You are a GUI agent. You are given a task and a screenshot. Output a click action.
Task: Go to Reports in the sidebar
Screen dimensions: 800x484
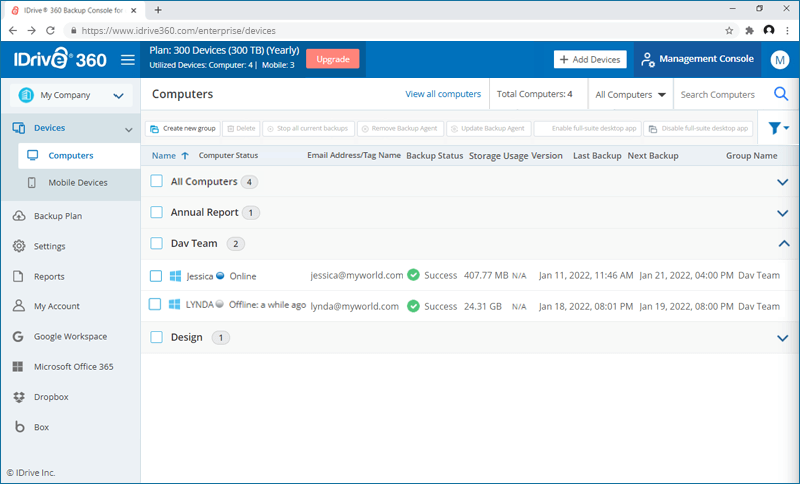(x=49, y=277)
